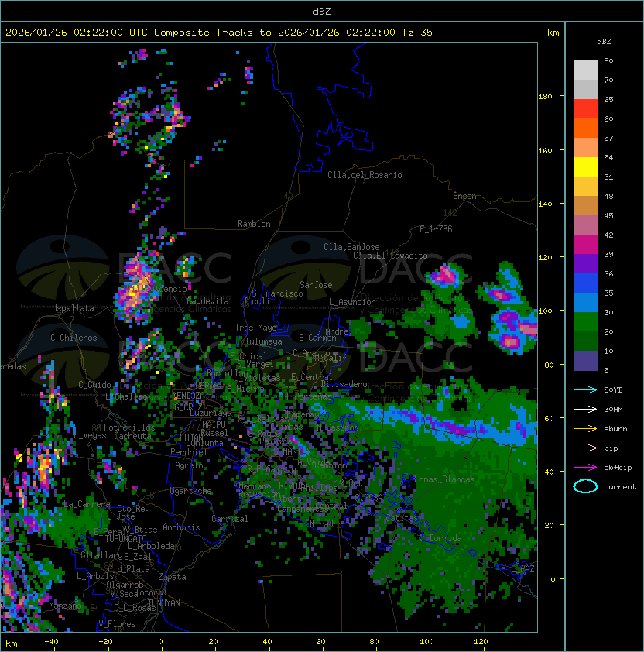
Task: Click the 'current' legend label
Action: point(620,487)
